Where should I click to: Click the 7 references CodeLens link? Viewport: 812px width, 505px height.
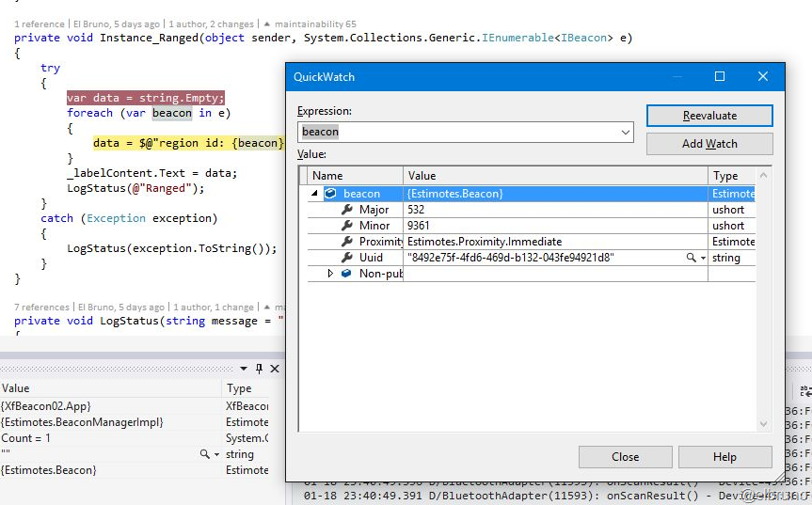(41, 307)
